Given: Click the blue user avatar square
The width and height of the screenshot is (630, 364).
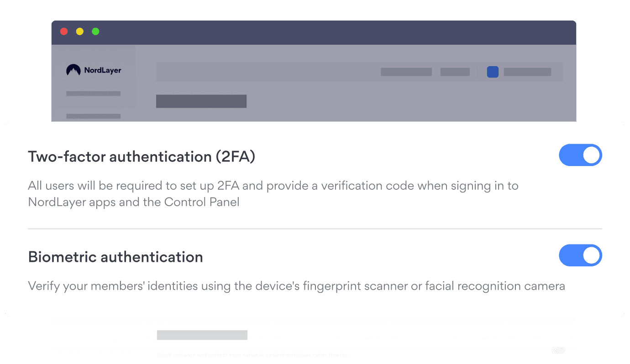Looking at the screenshot, I should [493, 72].
